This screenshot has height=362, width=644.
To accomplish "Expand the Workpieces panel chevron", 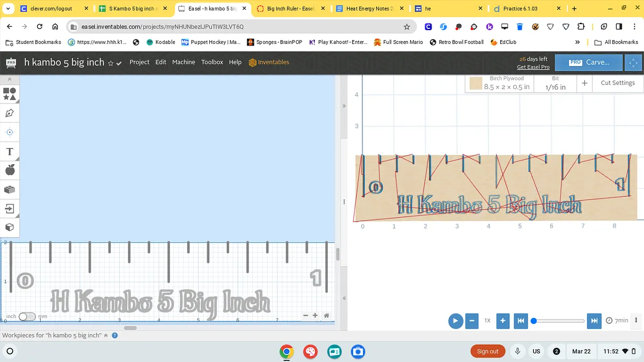I will click(106, 335).
